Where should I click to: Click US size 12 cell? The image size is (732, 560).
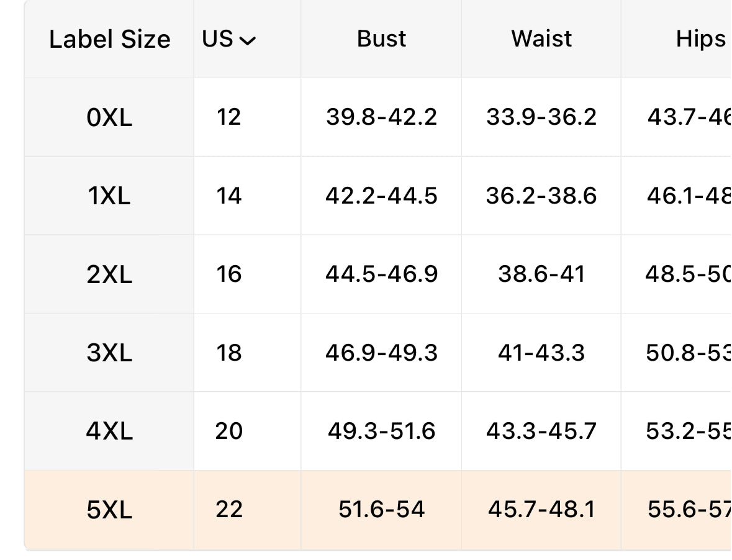point(228,117)
